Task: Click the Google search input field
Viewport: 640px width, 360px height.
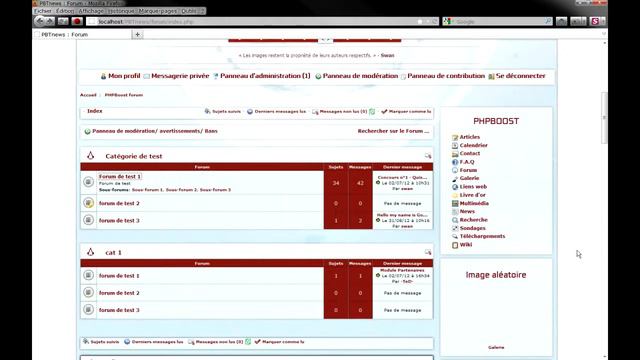Action: point(498,21)
